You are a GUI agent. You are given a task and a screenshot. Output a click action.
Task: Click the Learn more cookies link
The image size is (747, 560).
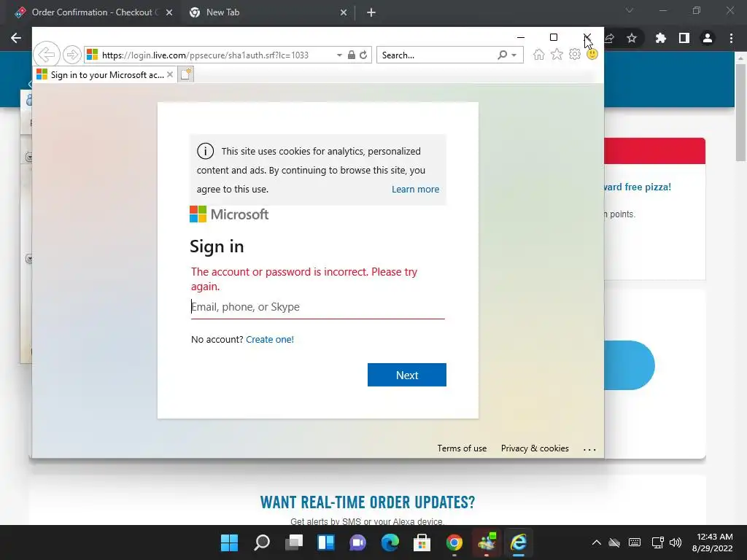[415, 189]
